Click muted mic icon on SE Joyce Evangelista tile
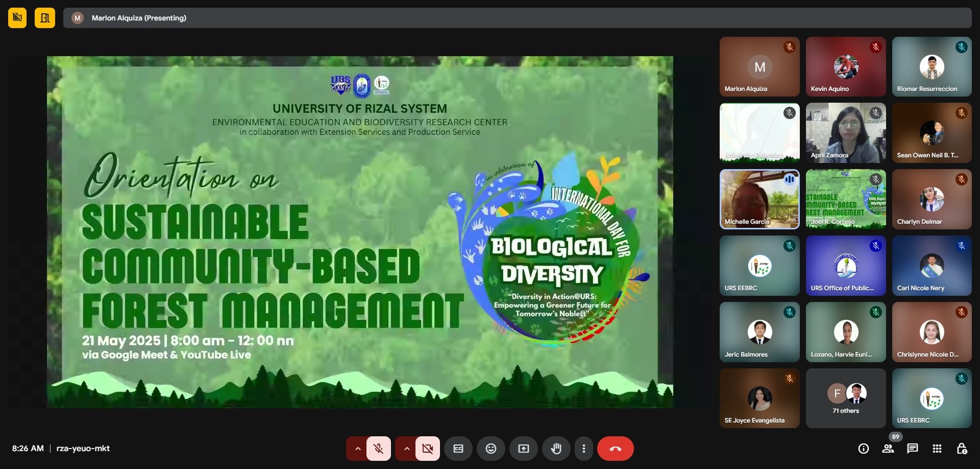Screen dimensions: 980x469 pos(790,379)
